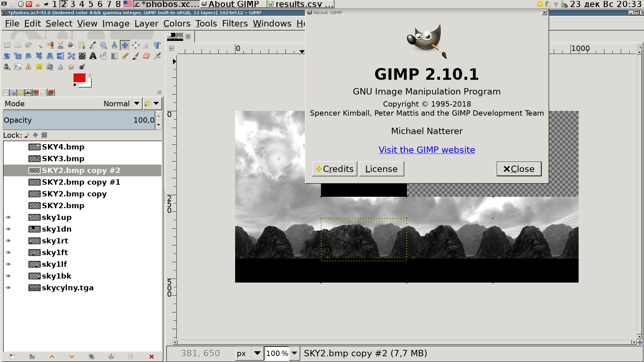
Task: Switch to results.csv taskbar window
Action: [x=301, y=4]
